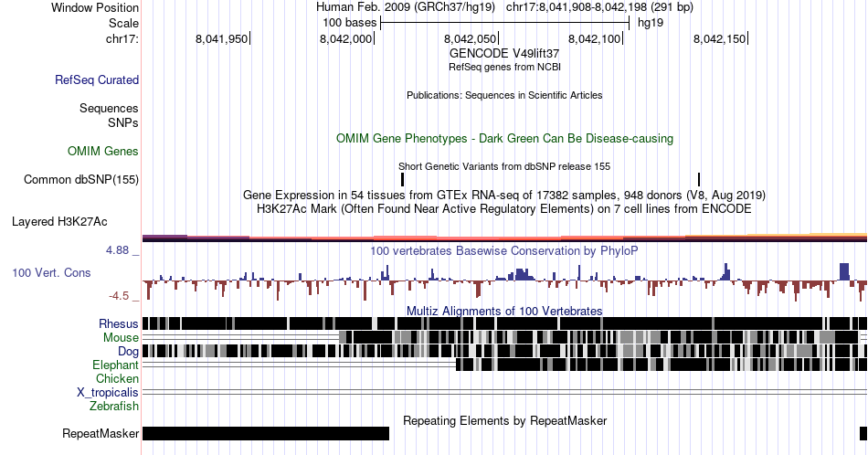
Task: Click the 8,042,150 ruler position
Action: point(720,38)
